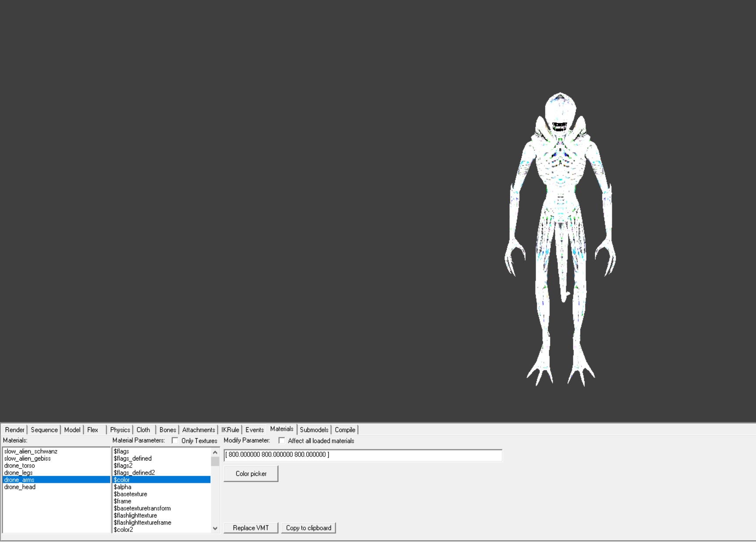Open the Submodels tab

click(x=314, y=430)
